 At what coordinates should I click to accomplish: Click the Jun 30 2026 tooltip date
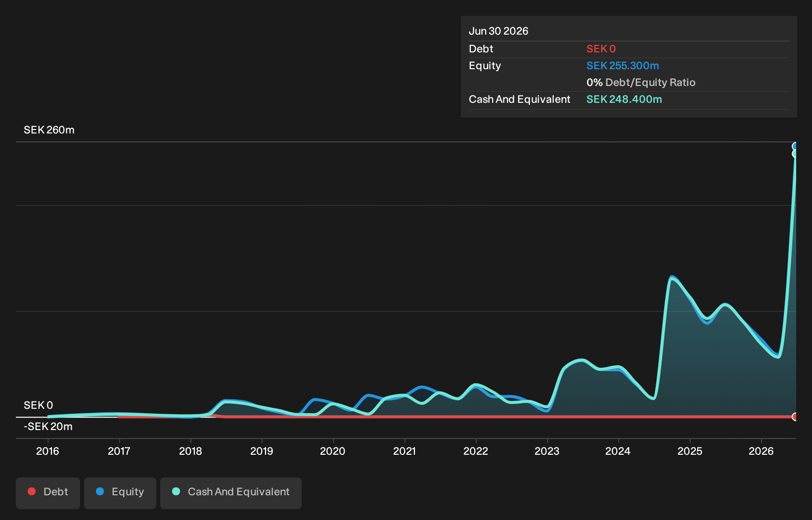(x=498, y=31)
